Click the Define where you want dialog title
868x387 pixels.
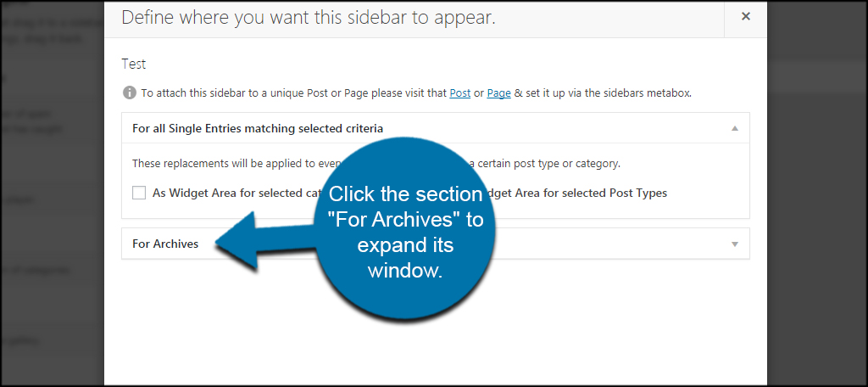coord(309,17)
